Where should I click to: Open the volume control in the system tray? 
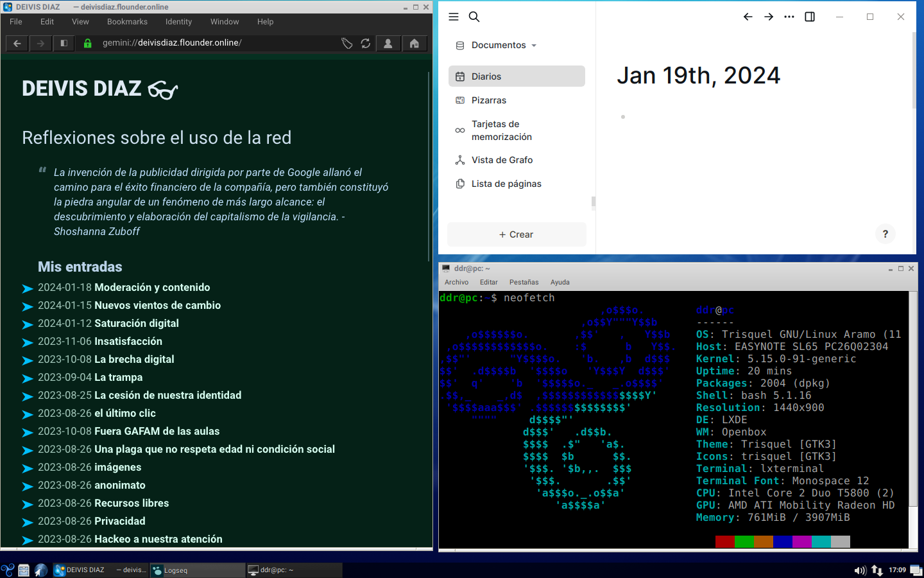(860, 570)
